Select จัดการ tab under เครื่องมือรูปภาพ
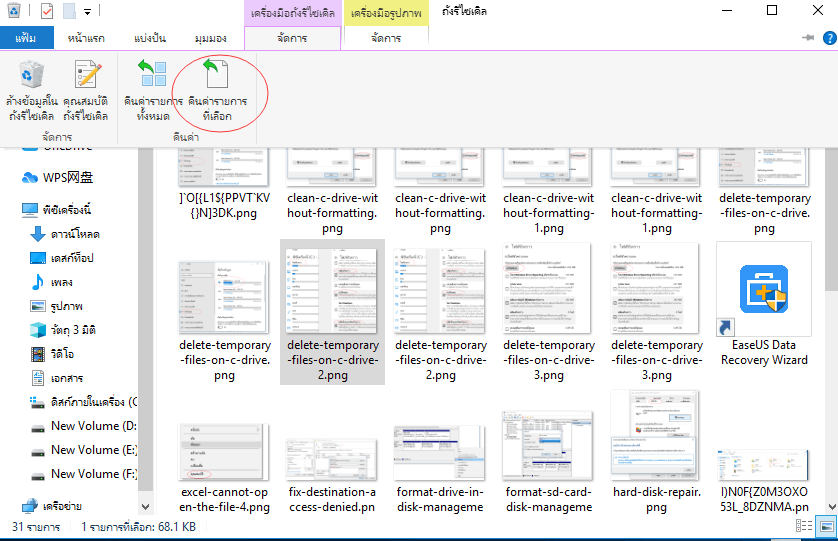 point(386,38)
